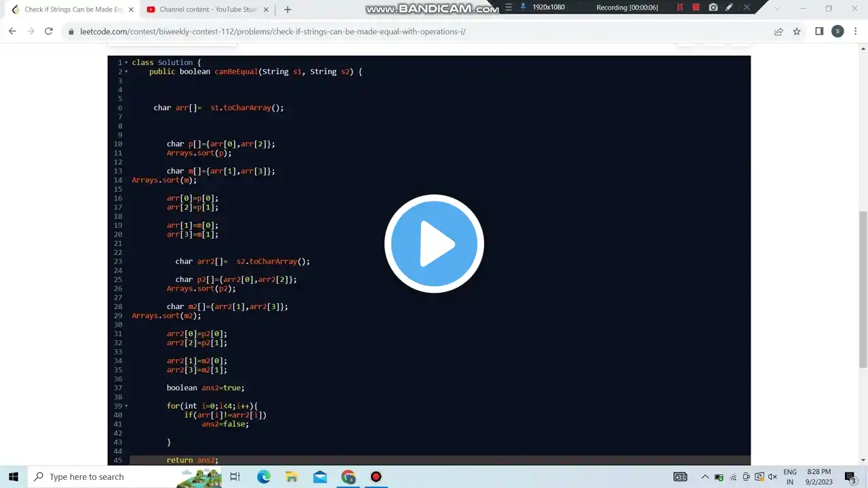
Task: Click the 'Arrays.sort(p);' line
Action: [199, 153]
